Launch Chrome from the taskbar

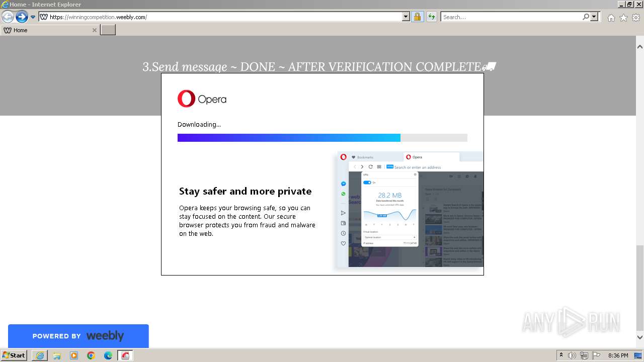click(91, 355)
